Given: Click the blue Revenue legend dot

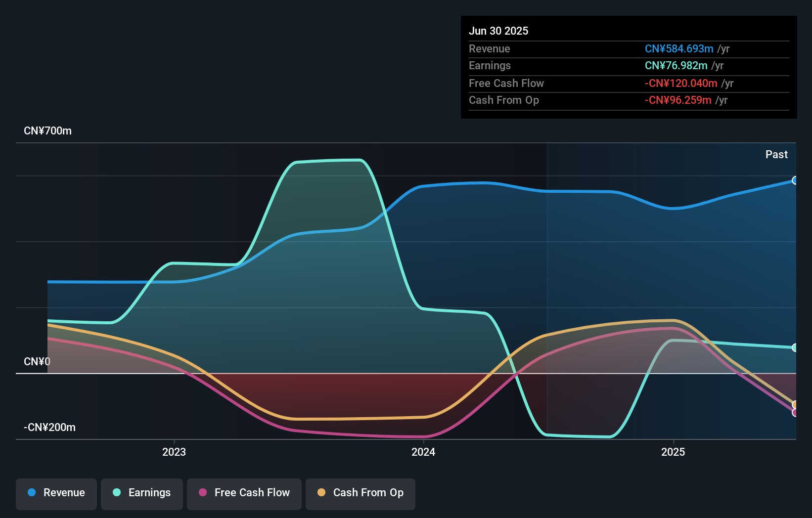Looking at the screenshot, I should click(32, 492).
